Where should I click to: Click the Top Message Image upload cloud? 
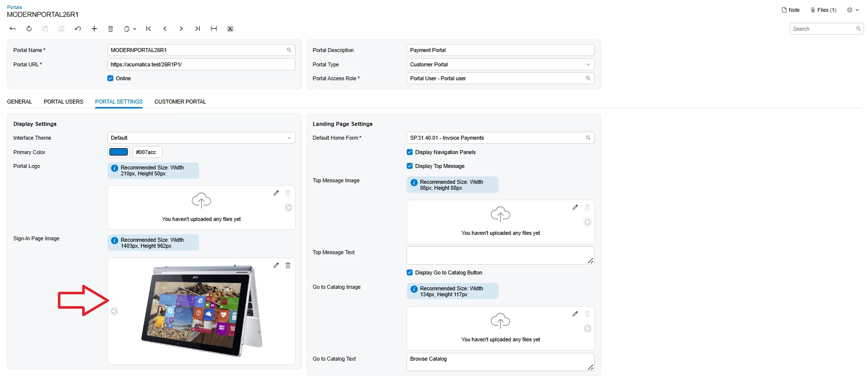pos(501,215)
